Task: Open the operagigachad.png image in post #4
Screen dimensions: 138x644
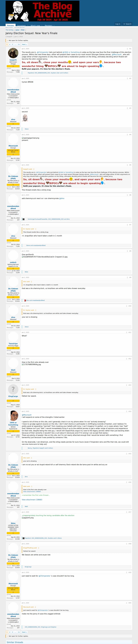Action: 31,138
